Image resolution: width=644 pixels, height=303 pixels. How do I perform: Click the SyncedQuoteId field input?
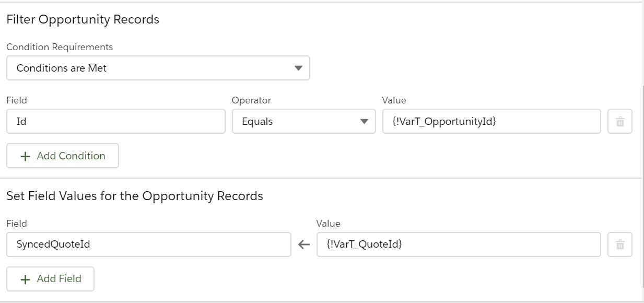click(x=148, y=244)
